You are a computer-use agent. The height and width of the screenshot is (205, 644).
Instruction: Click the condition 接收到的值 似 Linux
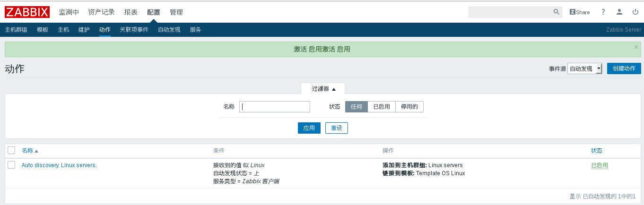(239, 165)
